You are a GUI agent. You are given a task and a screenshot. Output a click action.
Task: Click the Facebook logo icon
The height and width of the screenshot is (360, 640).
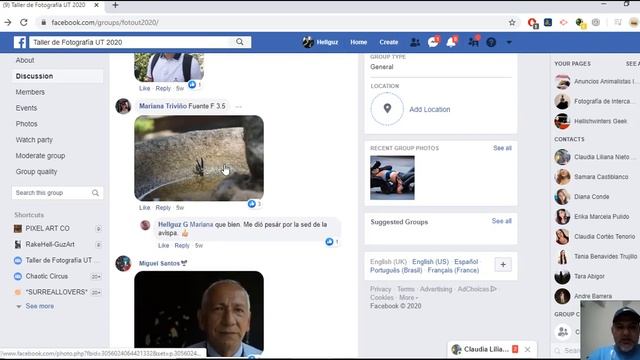(x=20, y=42)
